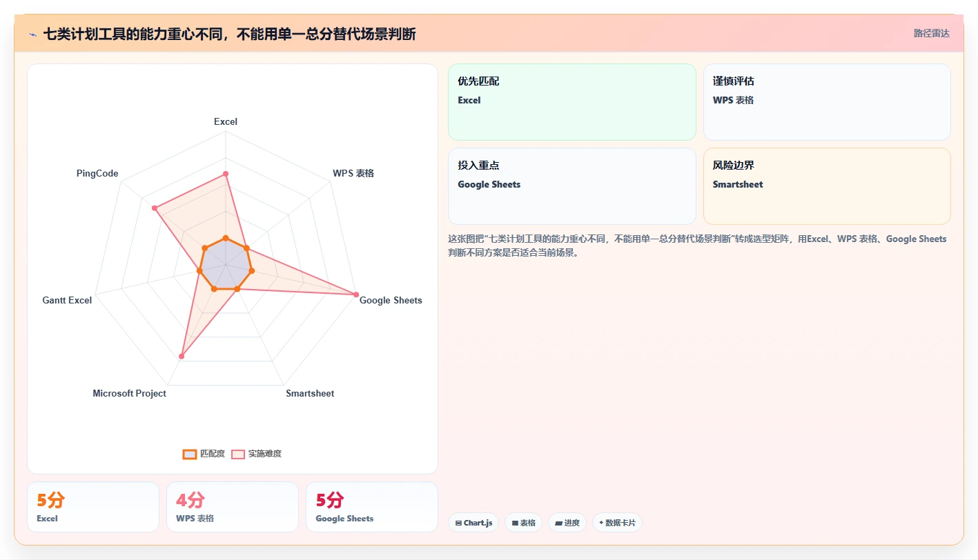Select the 5分 Google Sheets score card
The height and width of the screenshot is (560, 978).
(372, 507)
